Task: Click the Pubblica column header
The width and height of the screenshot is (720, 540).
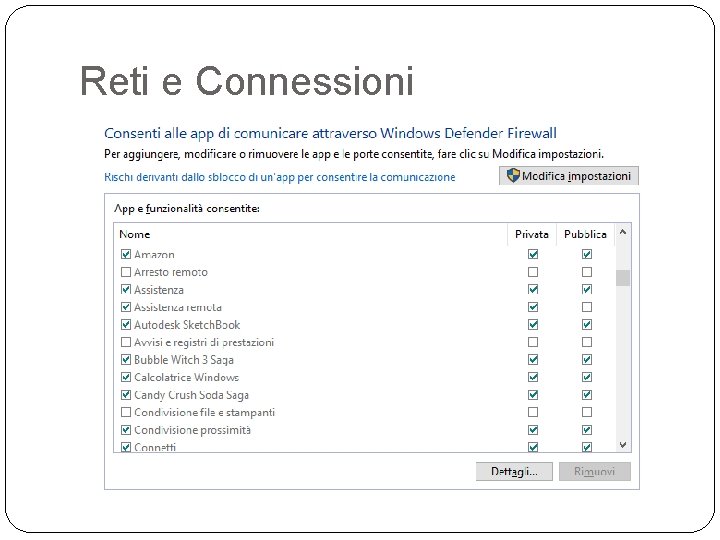Action: [x=585, y=233]
